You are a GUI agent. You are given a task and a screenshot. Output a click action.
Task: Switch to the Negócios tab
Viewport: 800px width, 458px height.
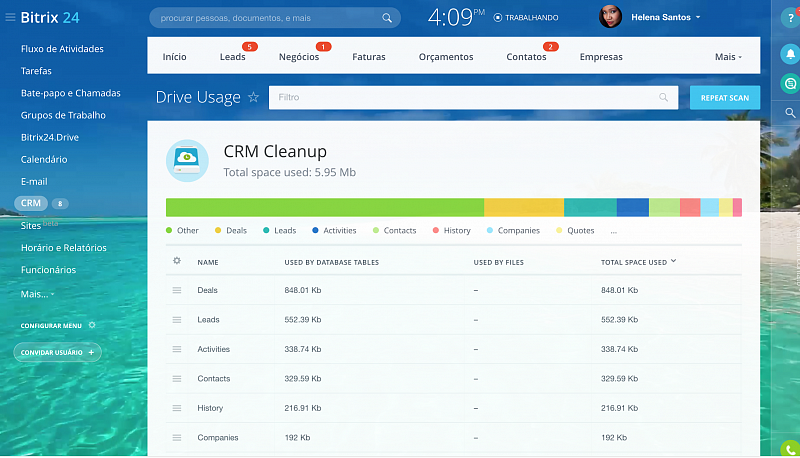click(x=299, y=57)
